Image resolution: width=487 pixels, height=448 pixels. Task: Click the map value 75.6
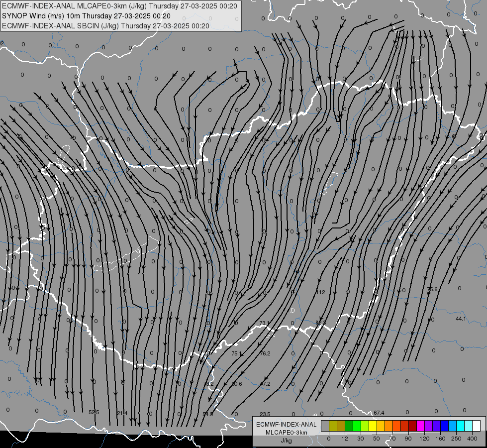[x=432, y=289]
